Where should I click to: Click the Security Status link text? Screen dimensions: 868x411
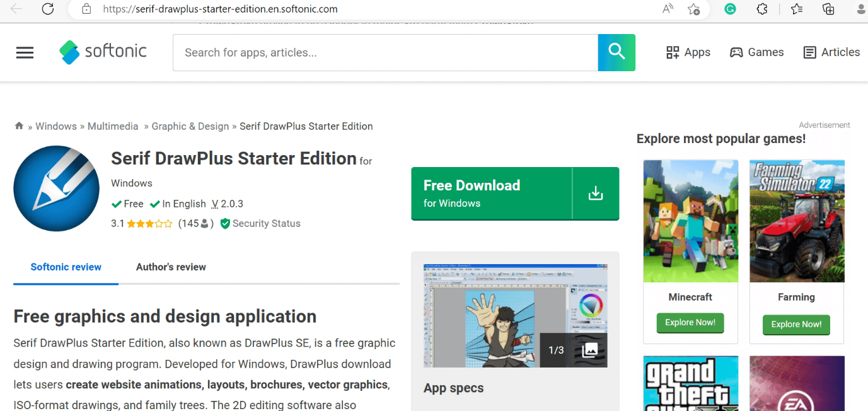click(266, 223)
